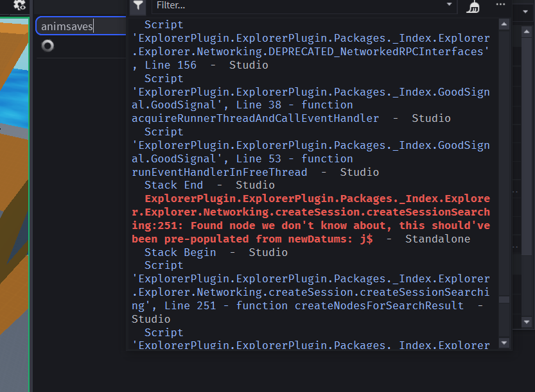Image resolution: width=535 pixels, height=392 pixels.
Task: Click the 'runEventHandlerInFreeThread' line
Action: point(255,172)
